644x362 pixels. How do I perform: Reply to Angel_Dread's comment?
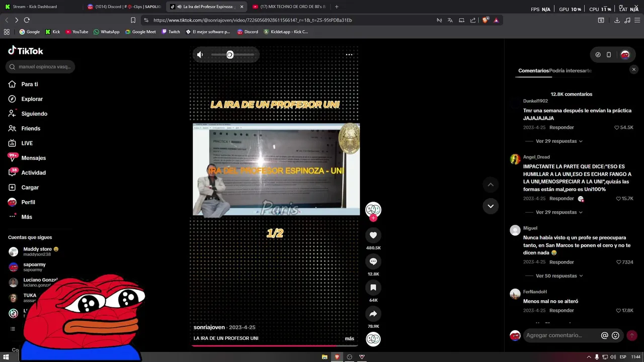click(x=561, y=199)
